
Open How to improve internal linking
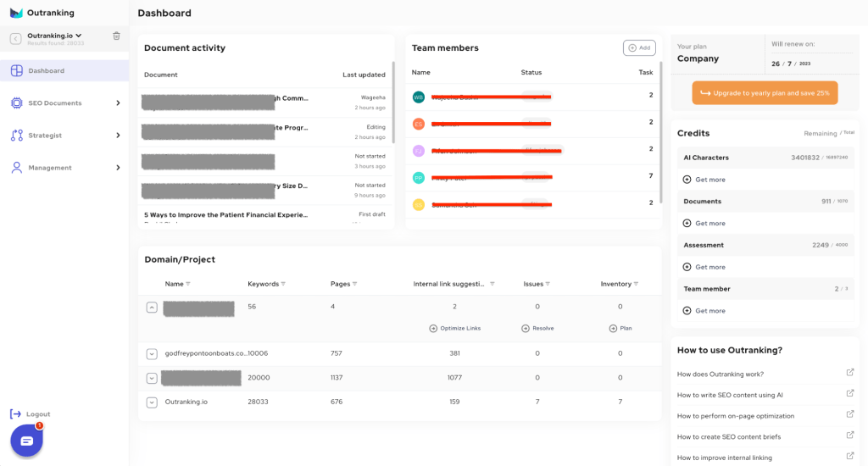(725, 458)
